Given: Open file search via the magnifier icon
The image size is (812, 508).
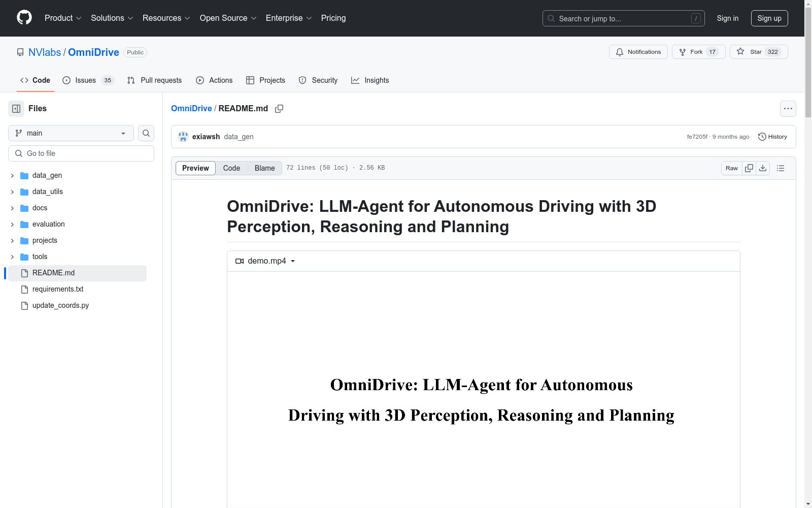Looking at the screenshot, I should click(x=146, y=133).
